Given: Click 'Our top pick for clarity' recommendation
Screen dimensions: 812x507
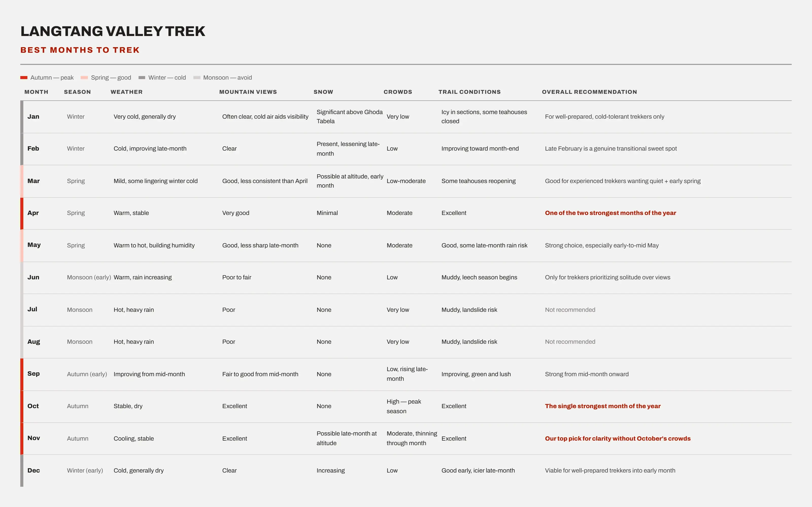Looking at the screenshot, I should pyautogui.click(x=618, y=439).
